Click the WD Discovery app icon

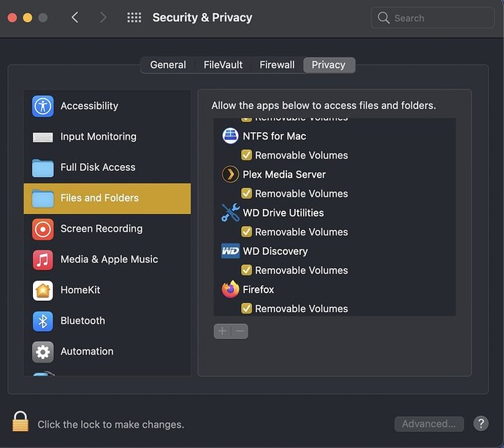coord(230,251)
